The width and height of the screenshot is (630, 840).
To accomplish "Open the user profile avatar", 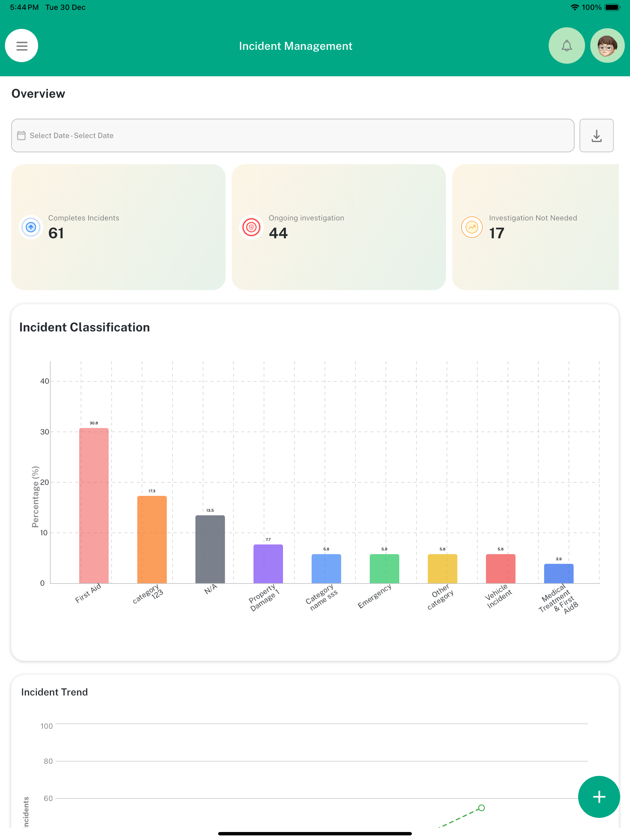I will pos(607,46).
